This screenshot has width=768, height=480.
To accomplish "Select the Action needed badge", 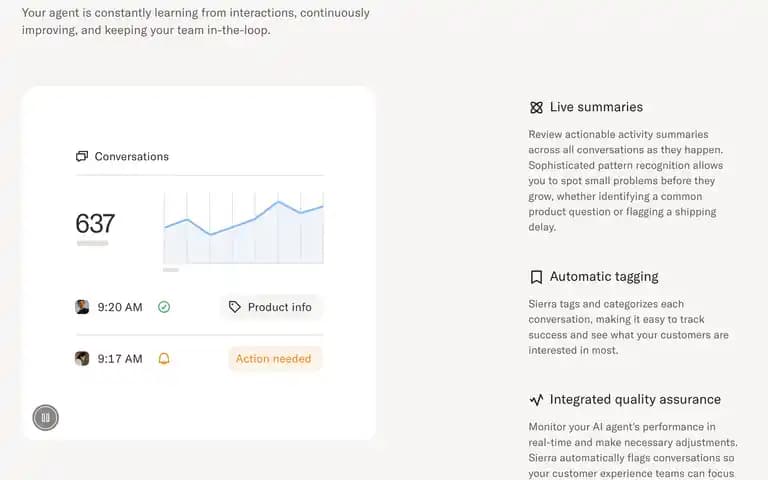I will click(274, 359).
